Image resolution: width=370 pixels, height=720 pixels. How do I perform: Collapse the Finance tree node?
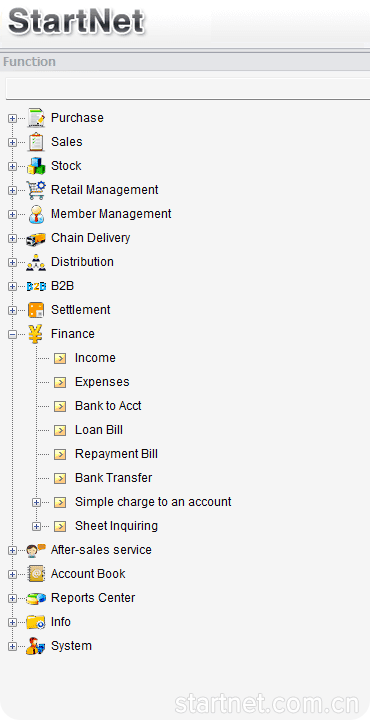12,335
